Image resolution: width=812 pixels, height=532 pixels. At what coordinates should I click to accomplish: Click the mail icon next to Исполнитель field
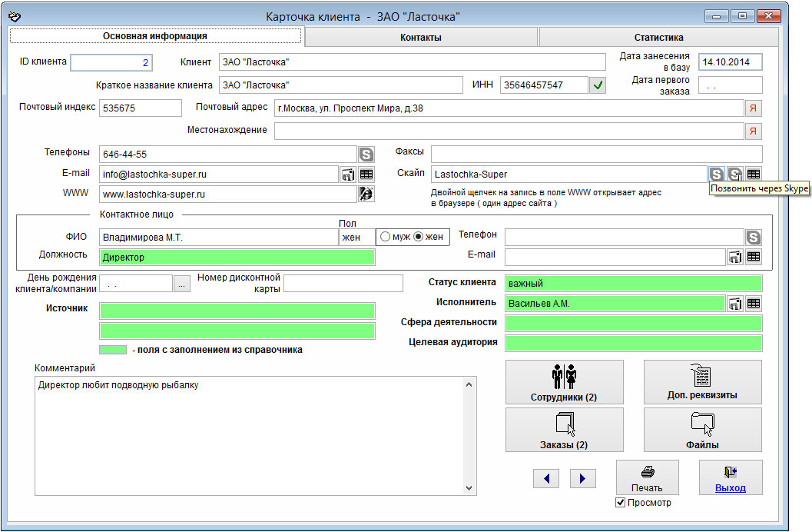[x=735, y=304]
